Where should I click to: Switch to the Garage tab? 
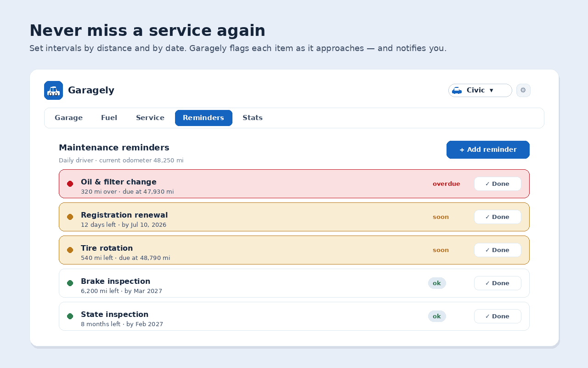point(68,118)
